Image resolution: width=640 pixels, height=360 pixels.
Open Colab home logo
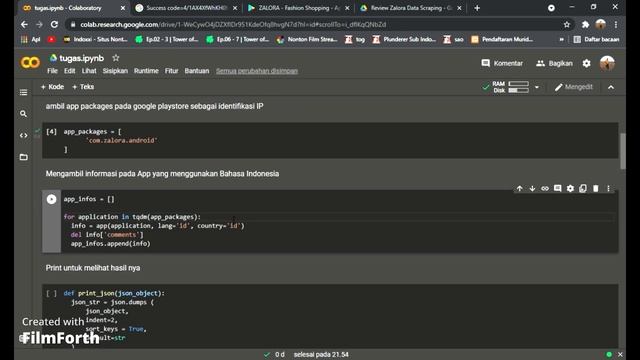tap(30, 62)
